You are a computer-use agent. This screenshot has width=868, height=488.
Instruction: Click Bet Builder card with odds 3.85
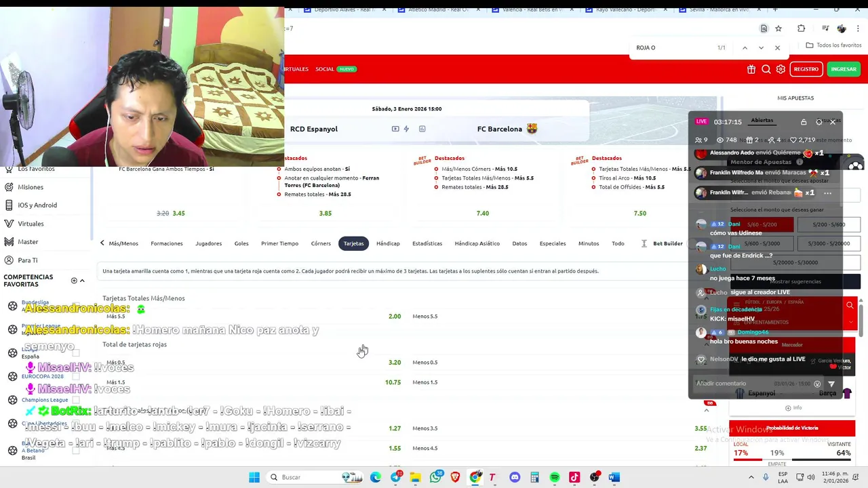click(325, 186)
